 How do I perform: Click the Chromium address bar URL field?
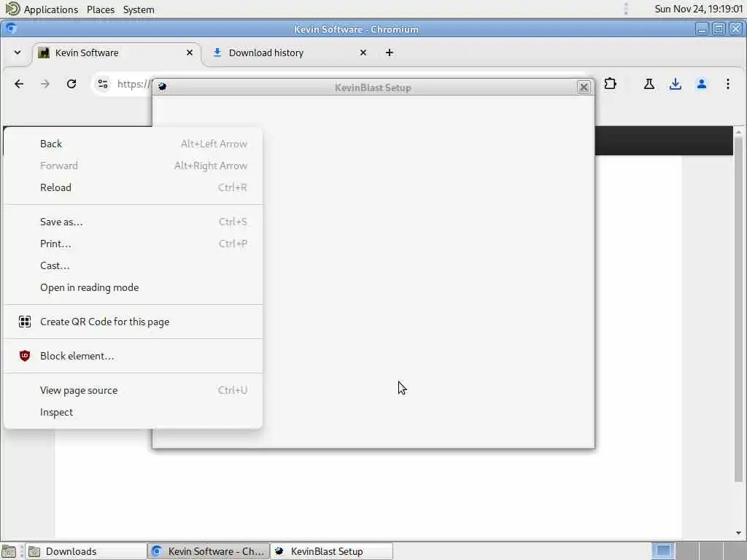134,84
